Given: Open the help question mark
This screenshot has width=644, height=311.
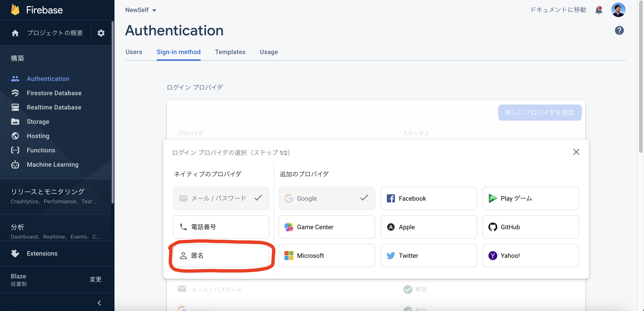Looking at the screenshot, I should tap(619, 30).
